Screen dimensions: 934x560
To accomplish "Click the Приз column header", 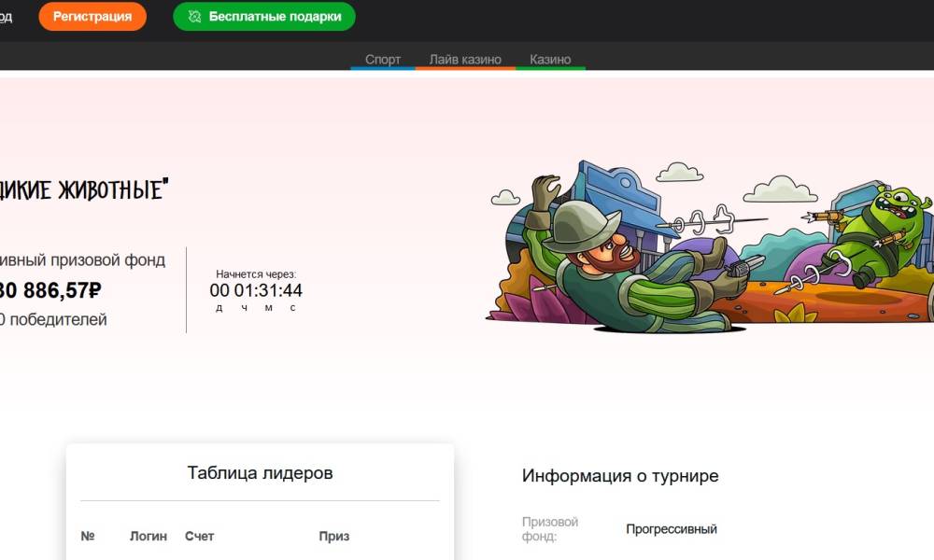I will (333, 536).
